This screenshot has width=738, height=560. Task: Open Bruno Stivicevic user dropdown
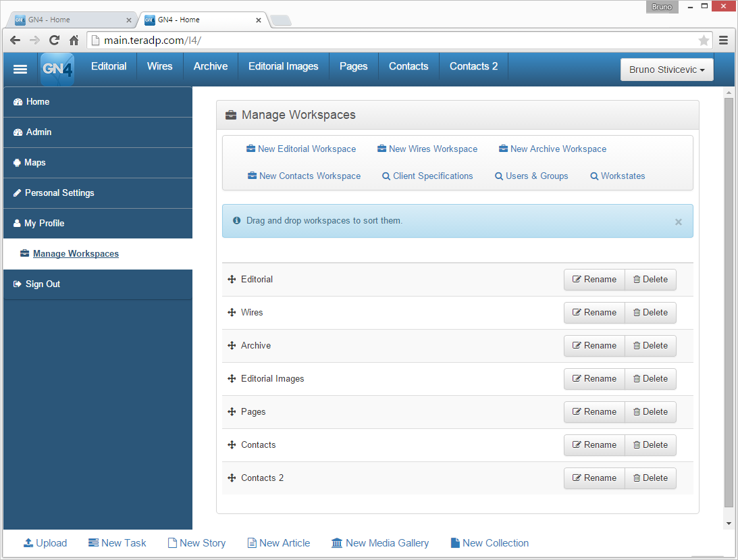click(667, 70)
